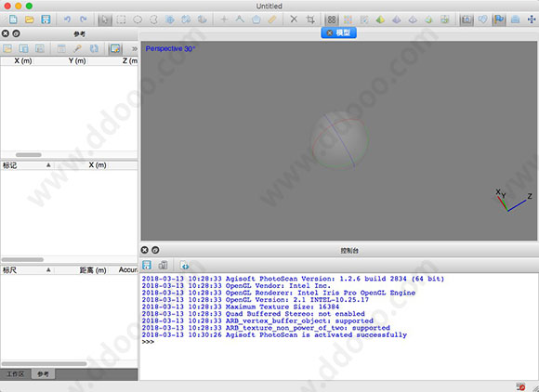Activate the Resize region tool
Viewport: 539px width, 392px height.
click(x=186, y=20)
